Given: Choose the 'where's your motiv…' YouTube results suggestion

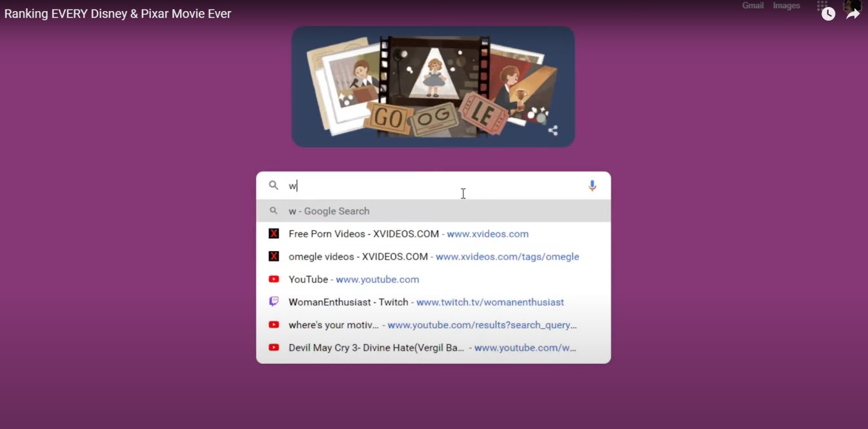Looking at the screenshot, I should 434,324.
